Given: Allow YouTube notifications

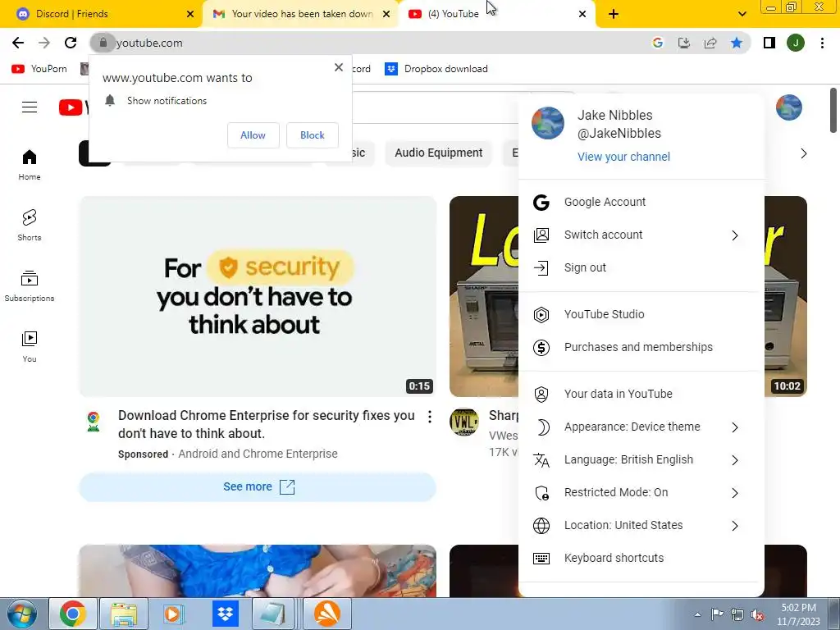Looking at the screenshot, I should pos(253,135).
